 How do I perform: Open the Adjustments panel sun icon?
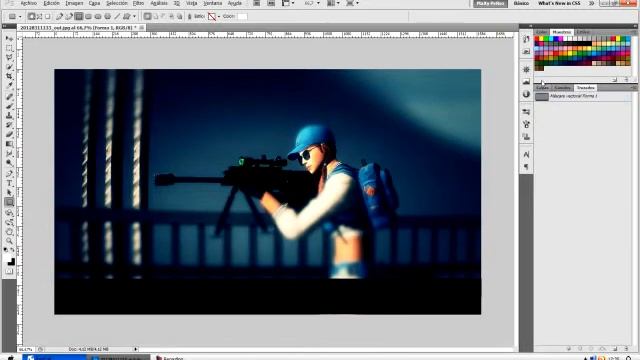click(526, 69)
